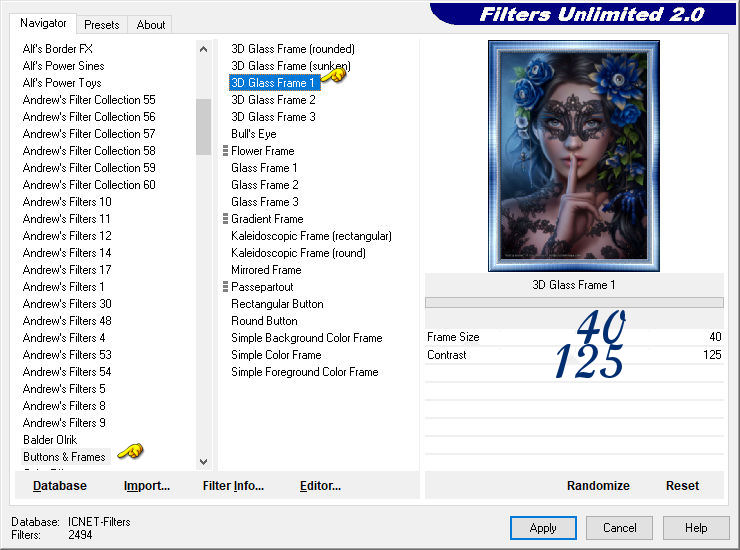Select the Simple Color Frame filter
The image size is (740, 550).
click(276, 355)
